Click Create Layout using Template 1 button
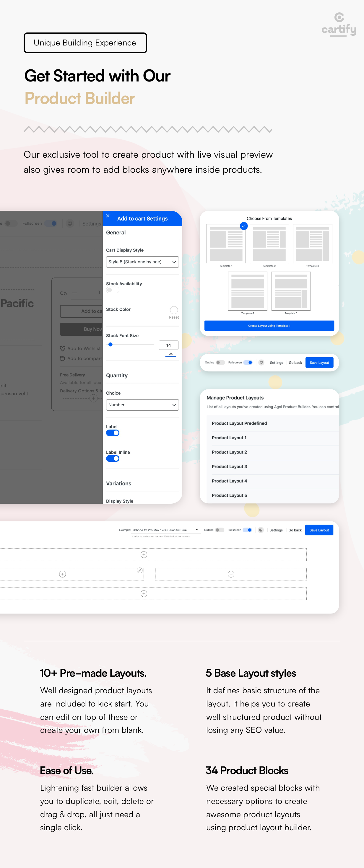Viewport: 364px width, 868px height. (x=269, y=325)
